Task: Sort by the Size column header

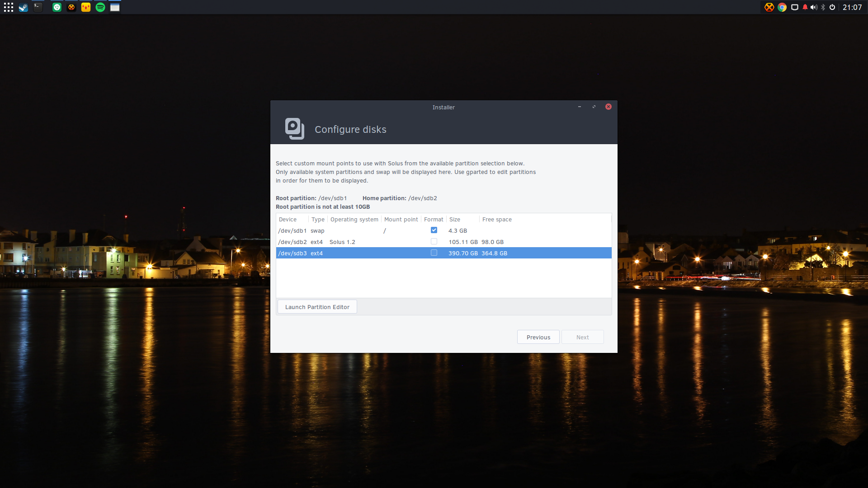Action: pyautogui.click(x=462, y=219)
